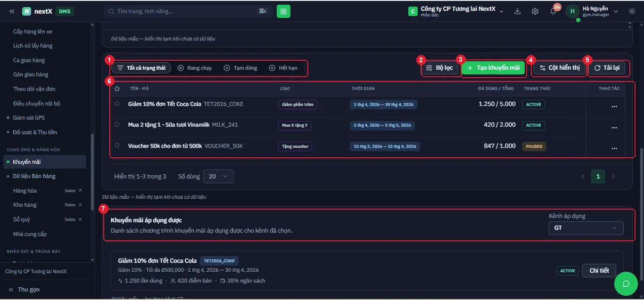
Task: Collapse sidebar with double-chevron icon
Action: tap(12, 11)
